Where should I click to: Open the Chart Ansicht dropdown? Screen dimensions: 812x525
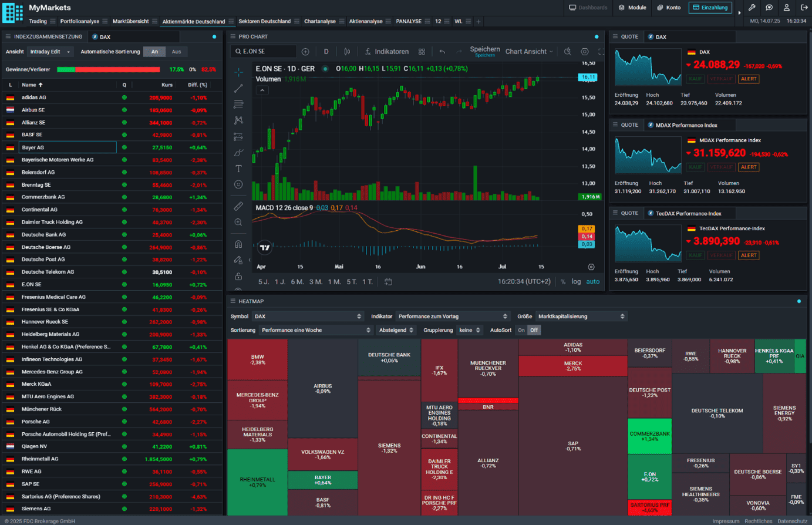click(x=529, y=52)
